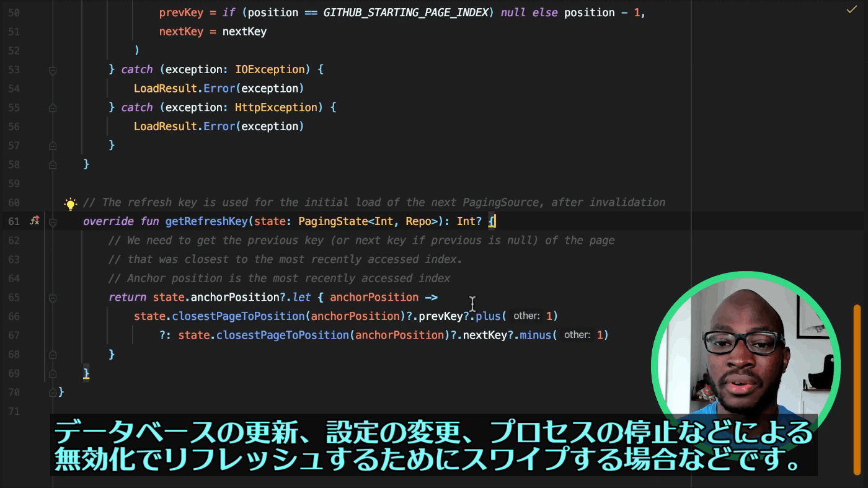Click the override gutter icon on line 61
Image resolution: width=868 pixels, height=488 pixels.
[35, 221]
